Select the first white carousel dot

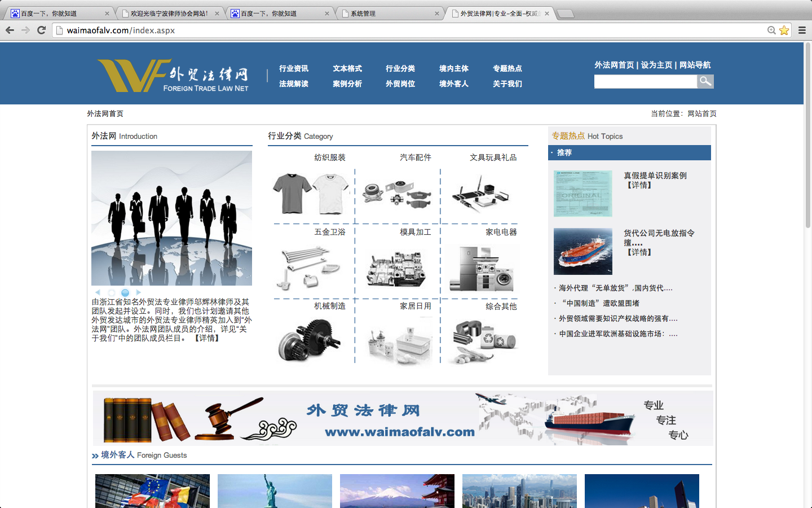tap(111, 292)
